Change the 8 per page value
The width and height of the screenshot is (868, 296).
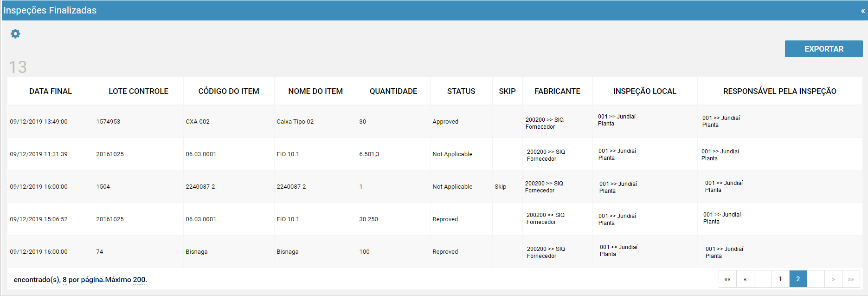point(64,280)
